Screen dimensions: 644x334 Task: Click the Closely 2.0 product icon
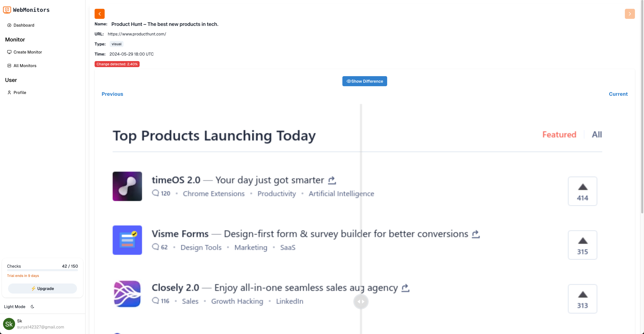(x=127, y=294)
